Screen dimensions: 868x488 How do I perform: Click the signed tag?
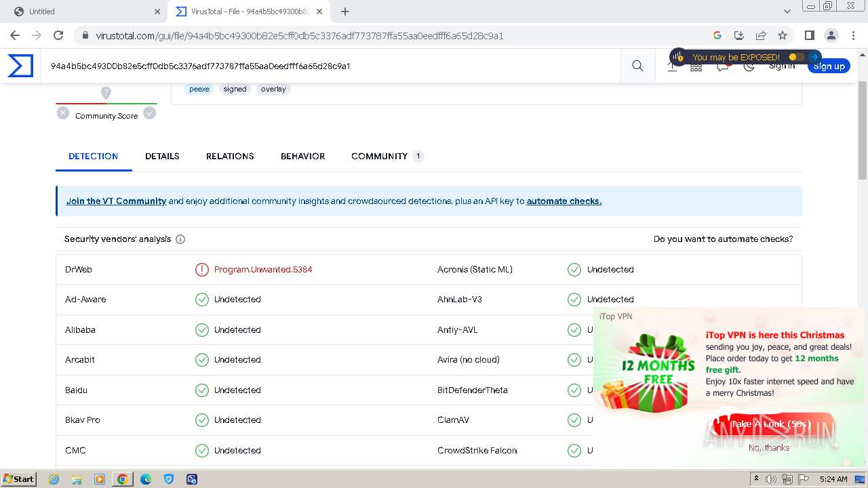[x=235, y=89]
